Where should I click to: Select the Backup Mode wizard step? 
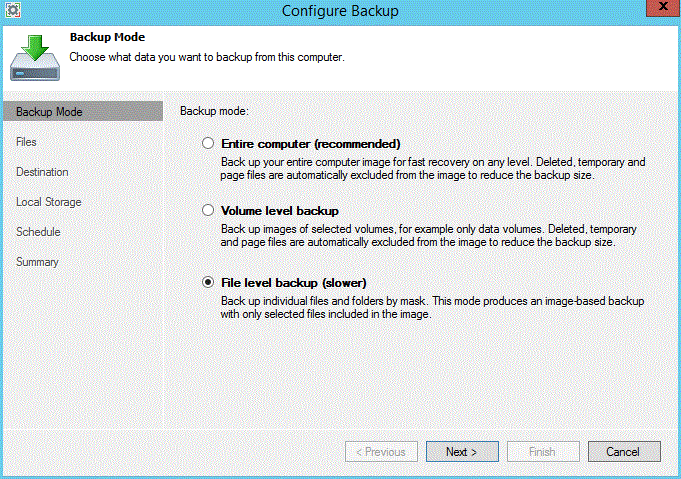point(49,112)
